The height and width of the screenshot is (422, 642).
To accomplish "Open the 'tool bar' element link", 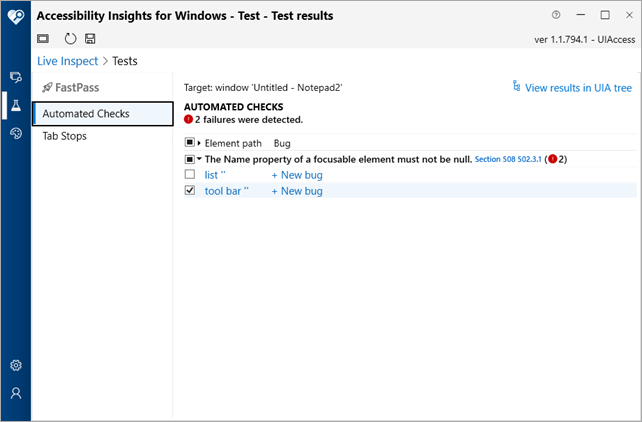I will 226,191.
